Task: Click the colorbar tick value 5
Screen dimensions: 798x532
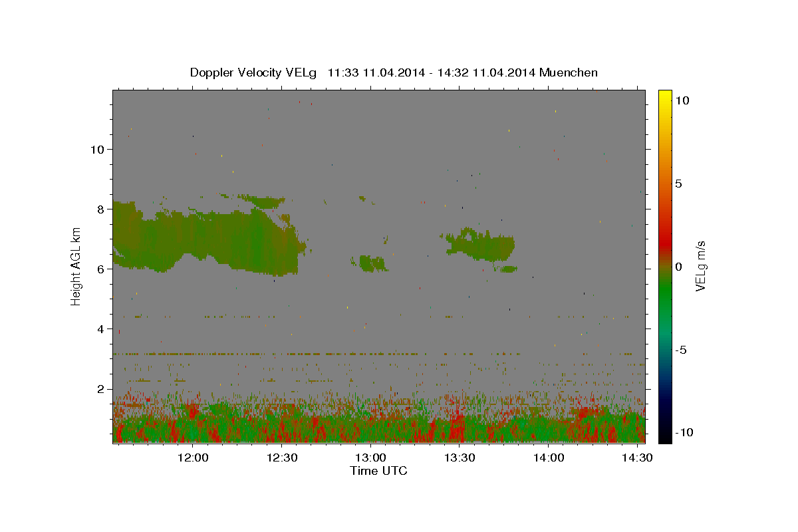Action: pos(679,184)
